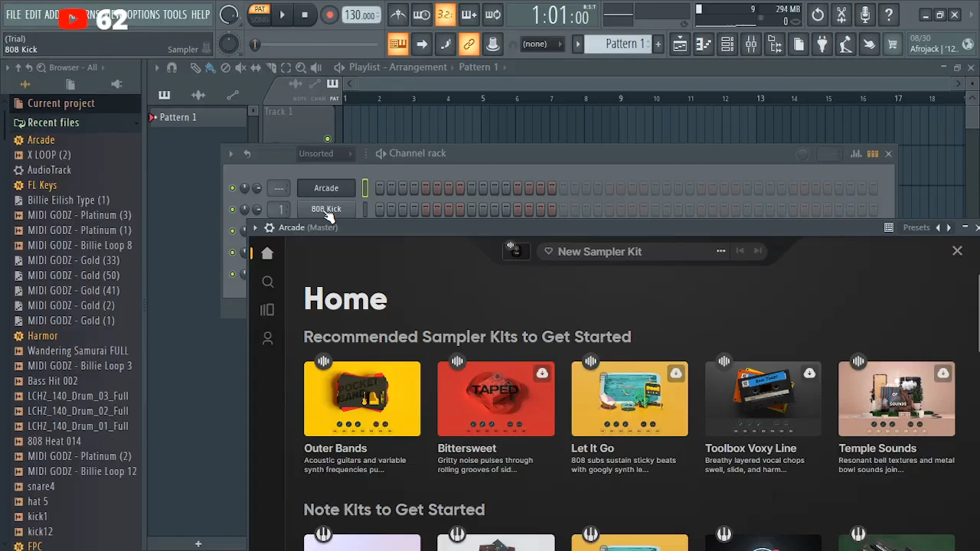980x551 pixels.
Task: Add new pattern with plus button
Action: [658, 44]
